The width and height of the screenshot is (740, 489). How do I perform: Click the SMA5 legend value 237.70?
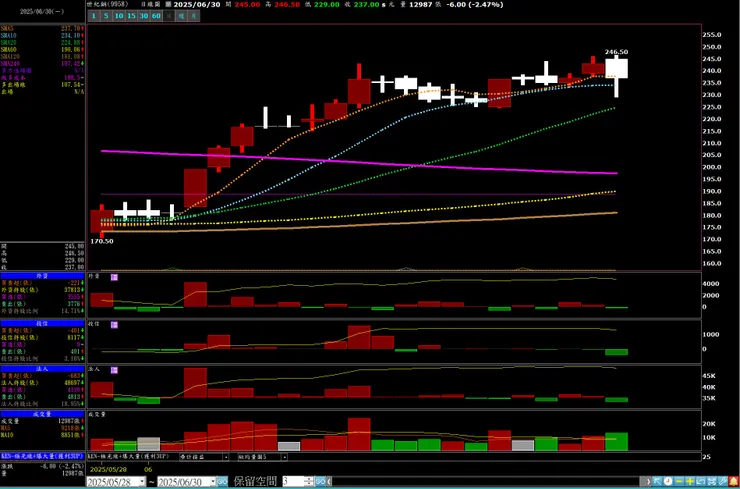click(71, 28)
